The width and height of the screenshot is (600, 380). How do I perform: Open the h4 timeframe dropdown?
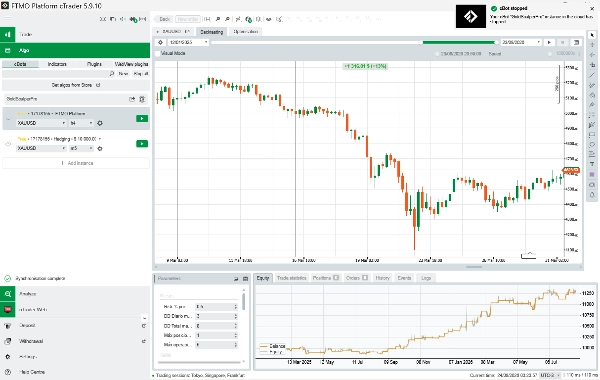(82, 123)
